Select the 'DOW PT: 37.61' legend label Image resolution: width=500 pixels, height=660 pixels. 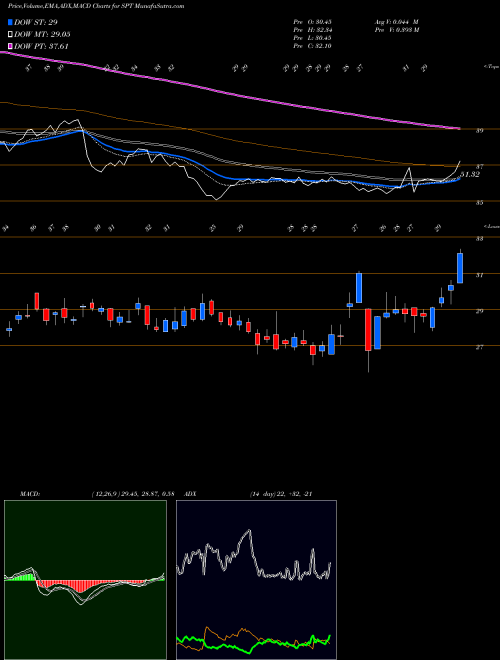[41, 46]
